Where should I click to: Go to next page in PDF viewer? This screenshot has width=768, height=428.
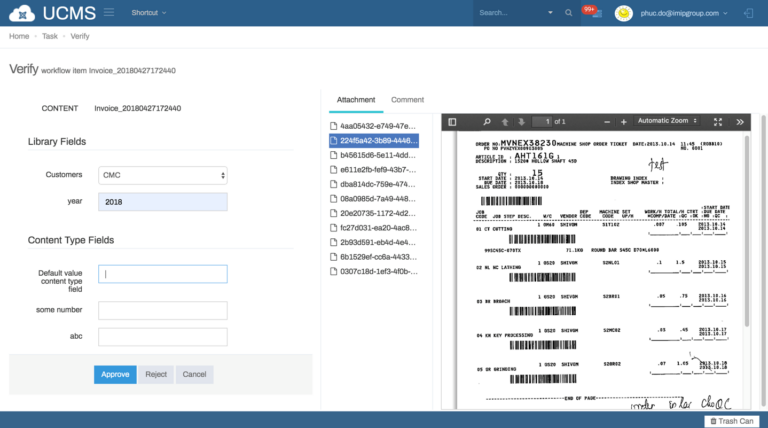[x=523, y=121]
